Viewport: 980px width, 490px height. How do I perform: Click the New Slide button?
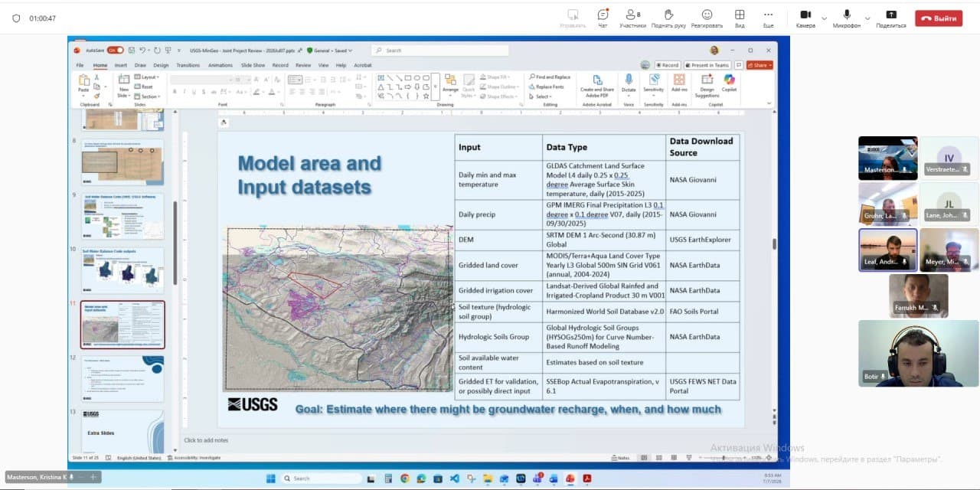pyautogui.click(x=123, y=85)
